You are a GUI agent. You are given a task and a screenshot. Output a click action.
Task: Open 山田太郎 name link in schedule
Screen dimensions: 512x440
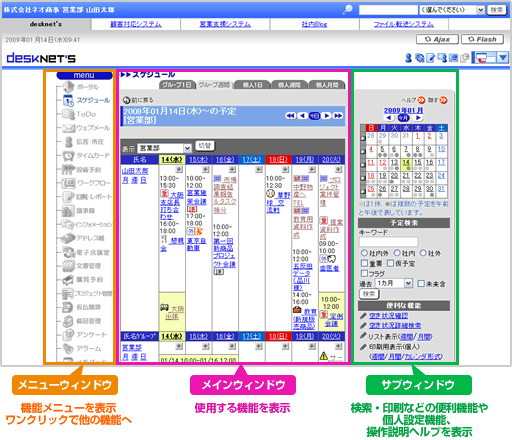[x=135, y=171]
